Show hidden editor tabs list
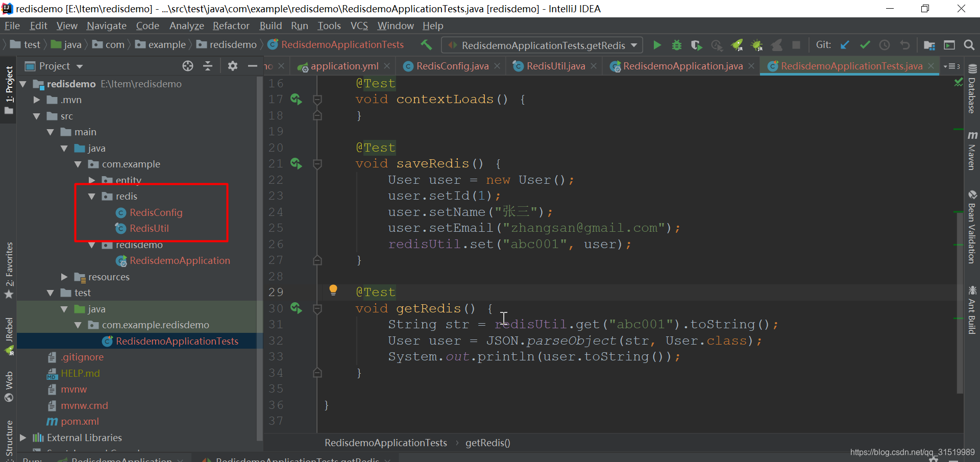Screen dimensions: 980x462 951,66
